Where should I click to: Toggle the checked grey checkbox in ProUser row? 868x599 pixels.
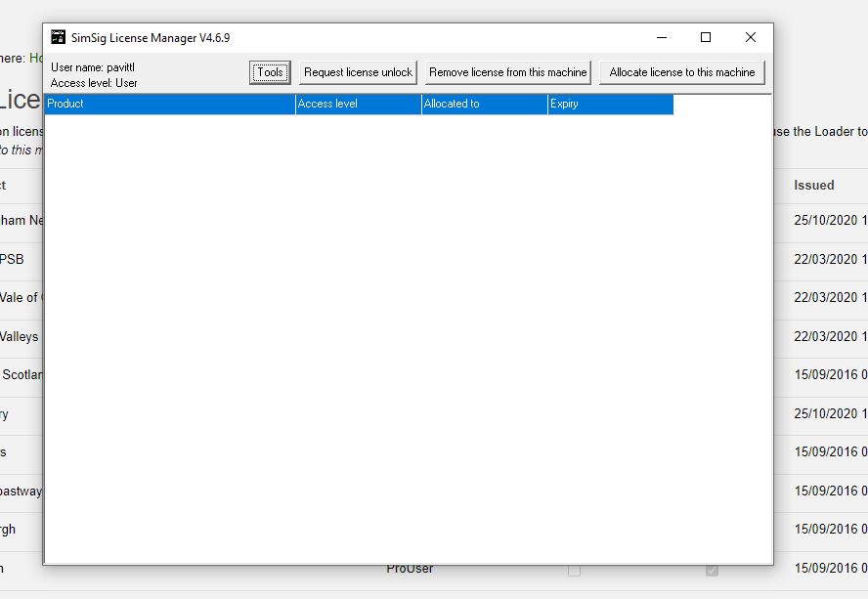pos(712,571)
